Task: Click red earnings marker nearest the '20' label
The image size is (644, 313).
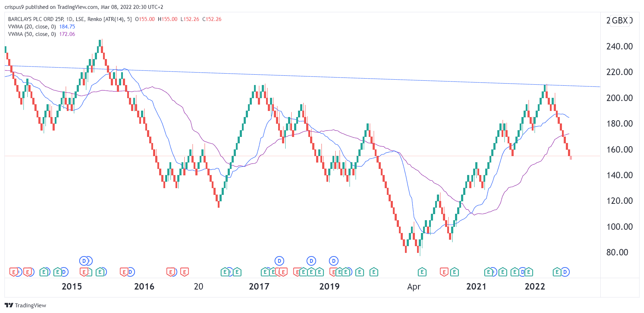Action: [184, 272]
